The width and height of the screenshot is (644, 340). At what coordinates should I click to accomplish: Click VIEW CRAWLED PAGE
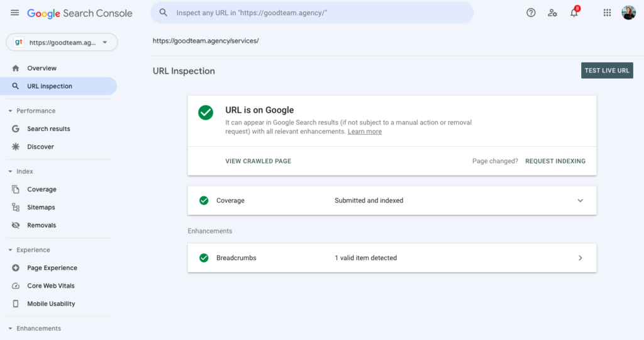tap(258, 161)
